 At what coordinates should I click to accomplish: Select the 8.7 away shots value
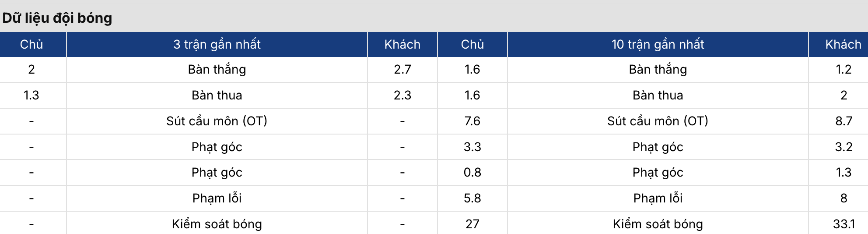844,121
